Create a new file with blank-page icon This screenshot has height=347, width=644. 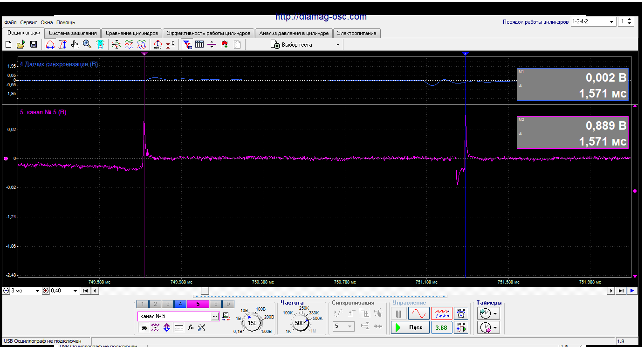[x=8, y=44]
